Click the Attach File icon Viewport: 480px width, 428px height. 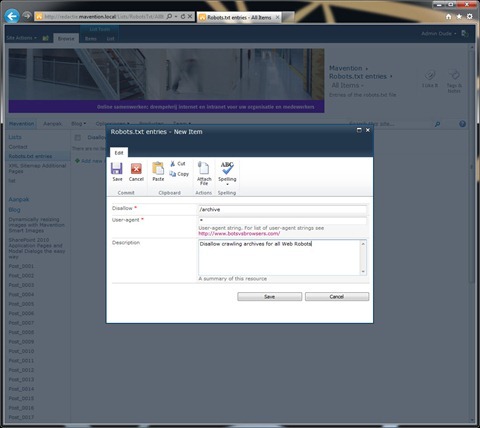point(203,168)
